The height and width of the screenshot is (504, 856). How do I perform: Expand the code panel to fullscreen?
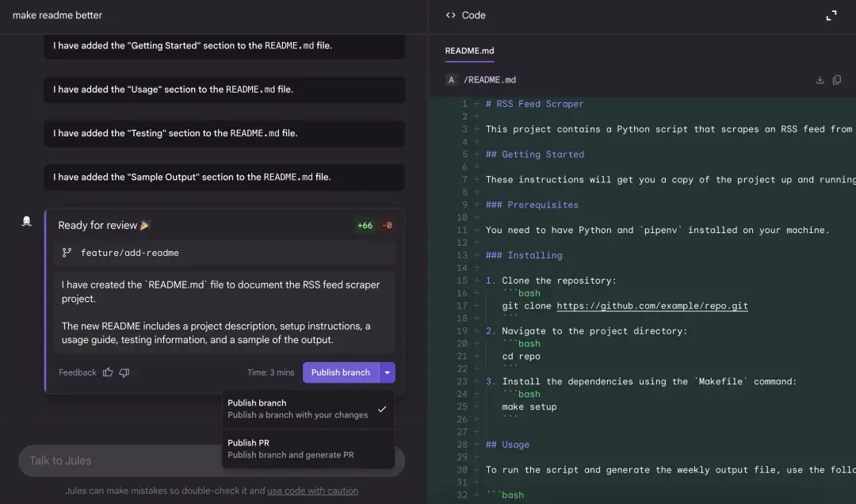click(831, 15)
